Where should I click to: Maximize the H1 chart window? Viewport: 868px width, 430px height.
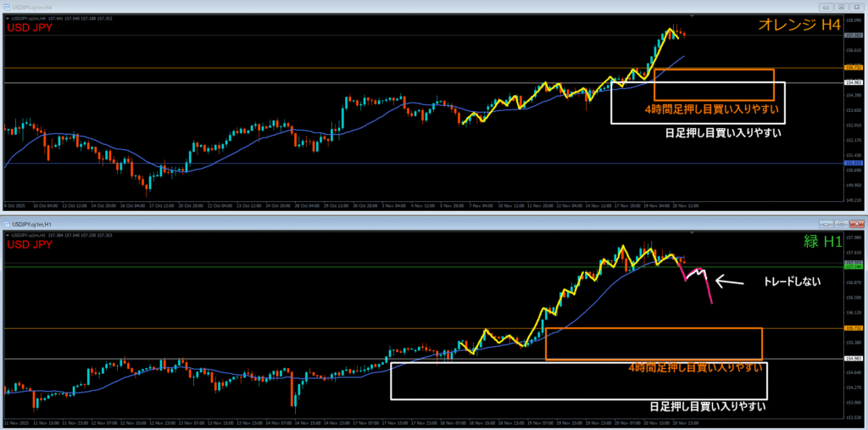pyautogui.click(x=841, y=225)
